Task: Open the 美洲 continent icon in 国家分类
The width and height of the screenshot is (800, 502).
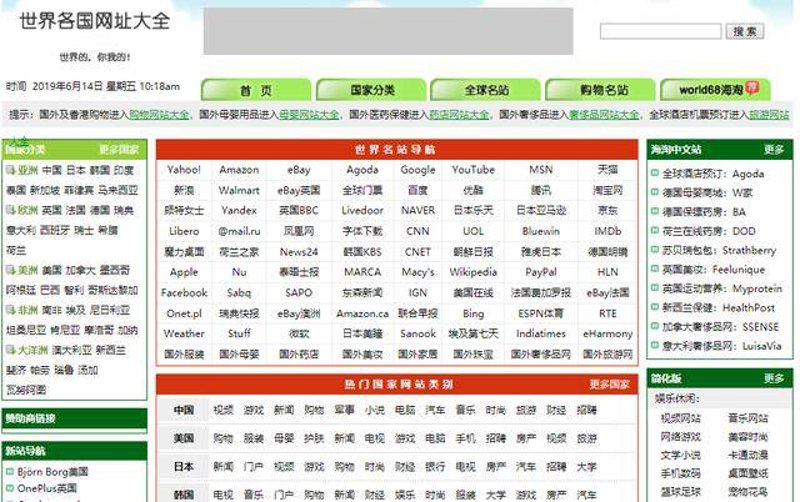Action: (10, 270)
